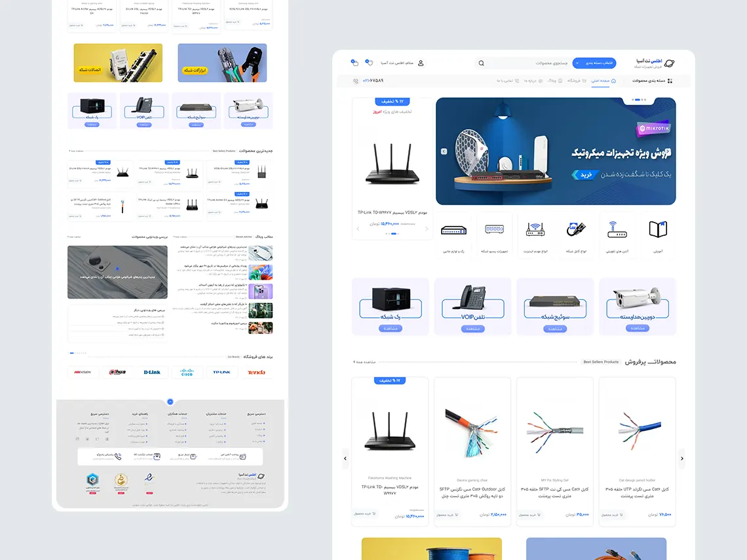Open the wishlist heart icon
The width and height of the screenshot is (747, 560).
tap(369, 63)
